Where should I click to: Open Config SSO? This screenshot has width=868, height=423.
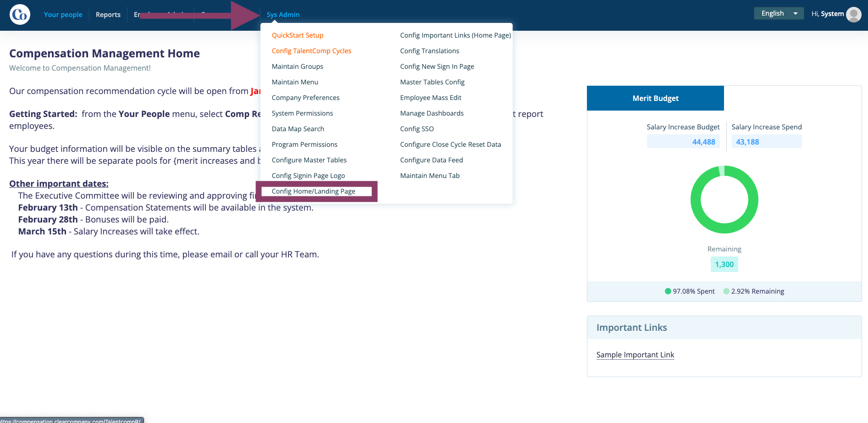click(x=417, y=129)
